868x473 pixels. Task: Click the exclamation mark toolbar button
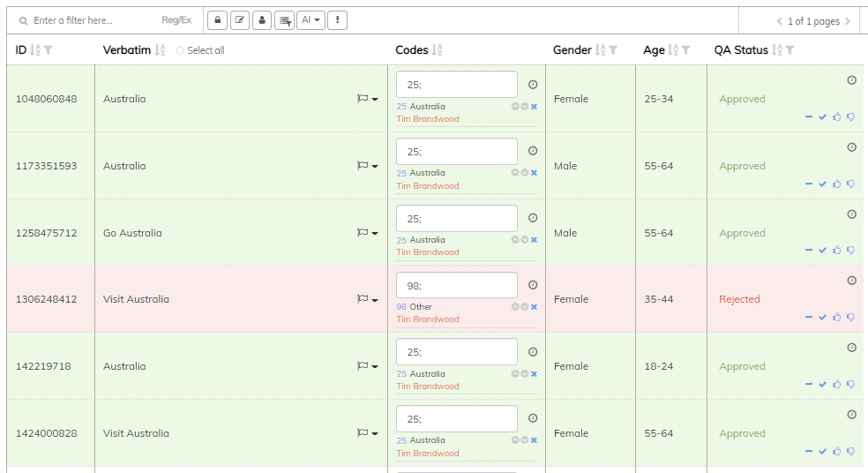point(336,20)
